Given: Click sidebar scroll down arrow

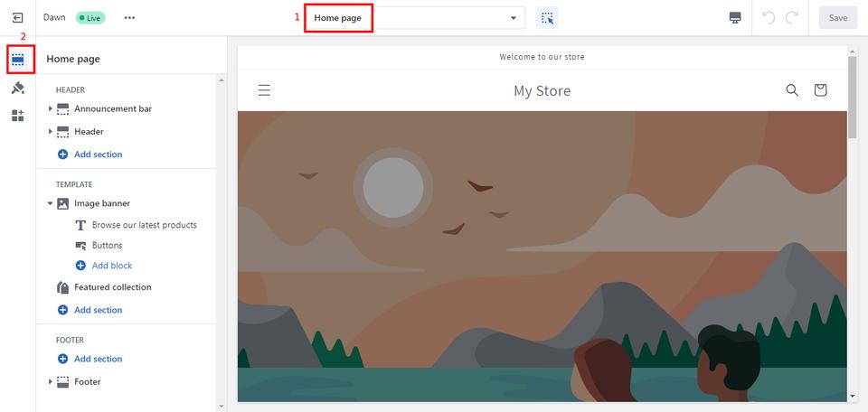Looking at the screenshot, I should [x=222, y=407].
